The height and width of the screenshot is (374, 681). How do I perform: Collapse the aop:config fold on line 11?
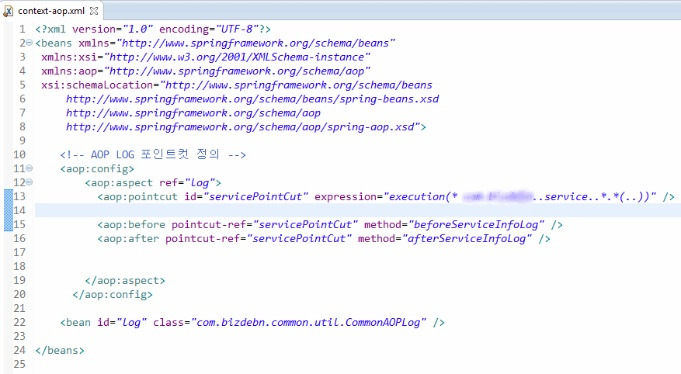click(29, 168)
